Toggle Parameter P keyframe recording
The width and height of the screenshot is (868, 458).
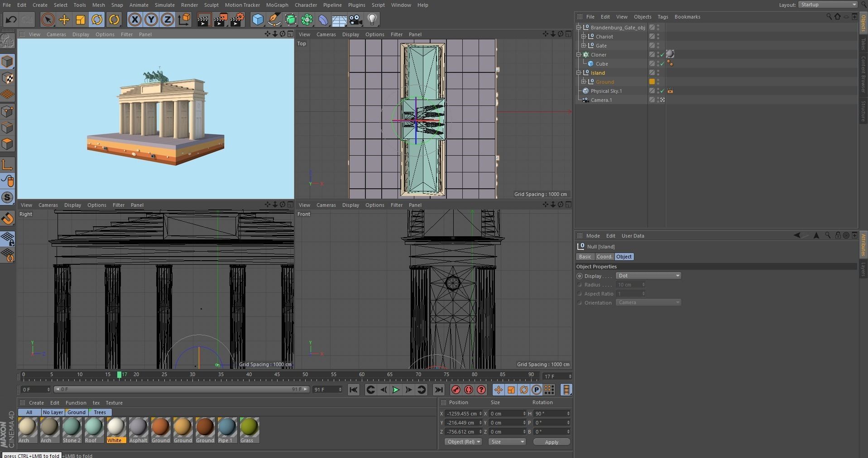[537, 390]
